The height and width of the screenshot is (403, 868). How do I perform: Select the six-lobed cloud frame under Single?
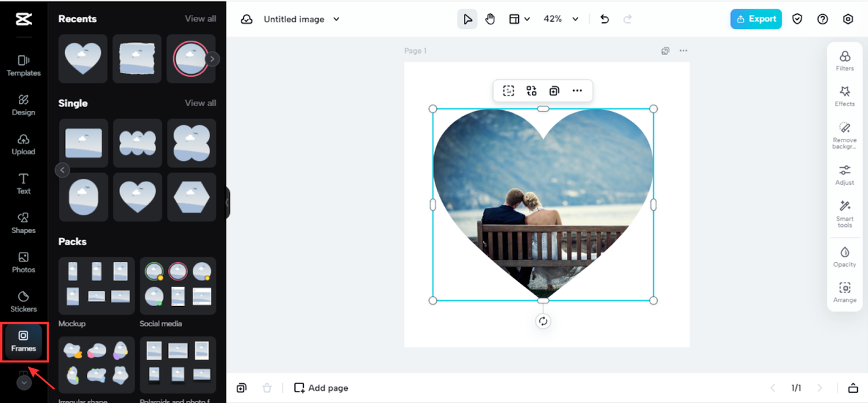[x=138, y=143]
